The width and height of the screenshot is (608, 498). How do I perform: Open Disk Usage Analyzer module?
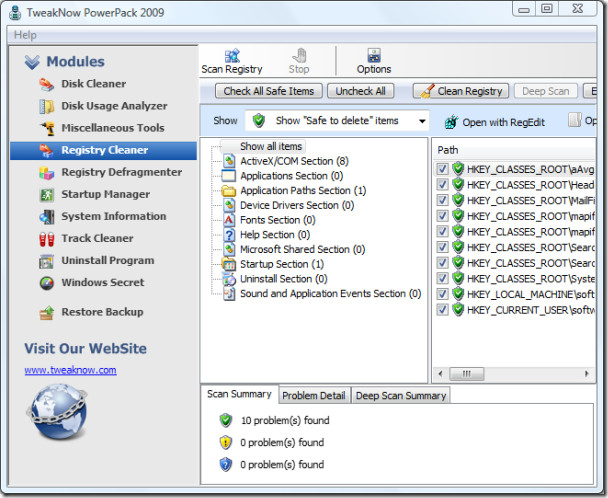[x=103, y=106]
